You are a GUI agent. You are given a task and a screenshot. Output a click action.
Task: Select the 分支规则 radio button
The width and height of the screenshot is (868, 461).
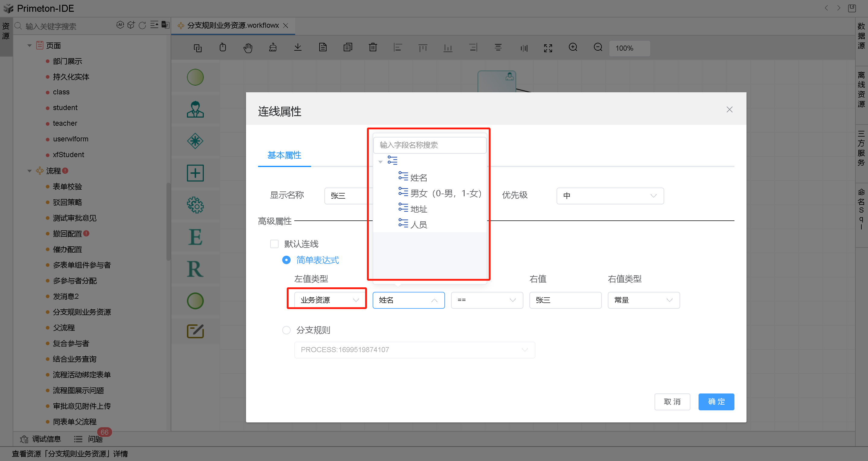tap(286, 330)
